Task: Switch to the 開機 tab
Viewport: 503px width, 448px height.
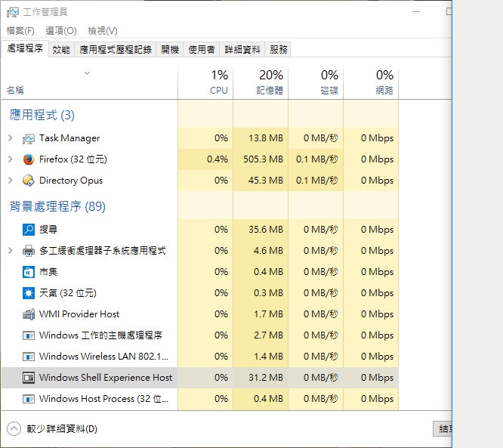Action: 170,49
